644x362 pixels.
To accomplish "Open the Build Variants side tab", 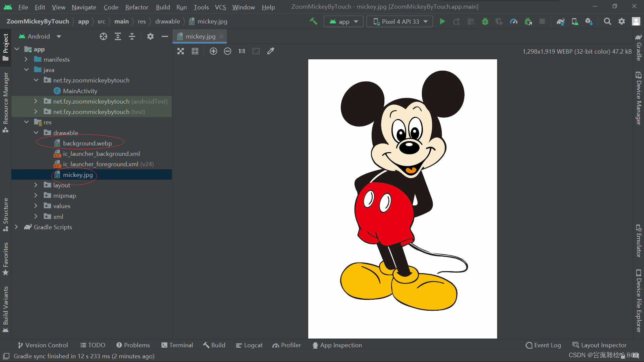I will point(6,309).
